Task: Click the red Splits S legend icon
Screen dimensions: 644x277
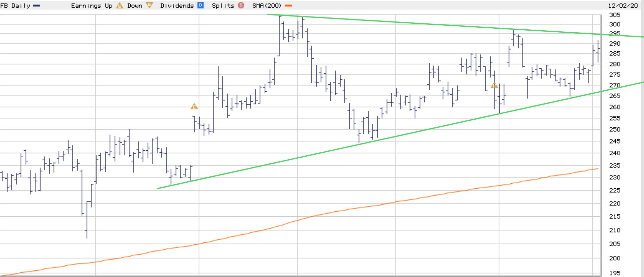Action: [241, 5]
